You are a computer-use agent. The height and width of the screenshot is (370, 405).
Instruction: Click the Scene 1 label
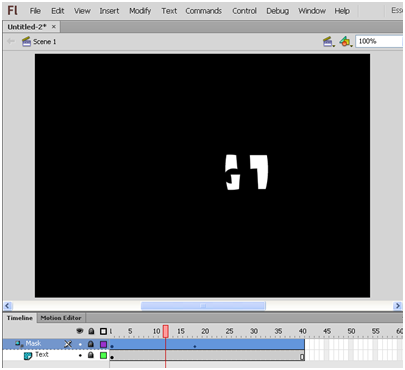click(x=44, y=42)
